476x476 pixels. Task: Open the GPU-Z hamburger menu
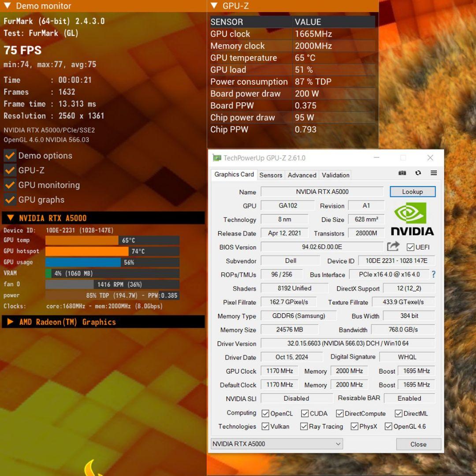coord(434,173)
